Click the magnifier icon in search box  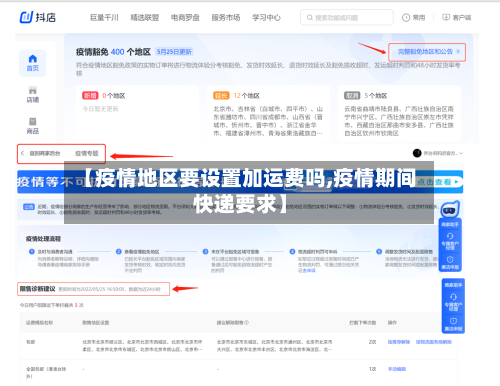(310, 18)
